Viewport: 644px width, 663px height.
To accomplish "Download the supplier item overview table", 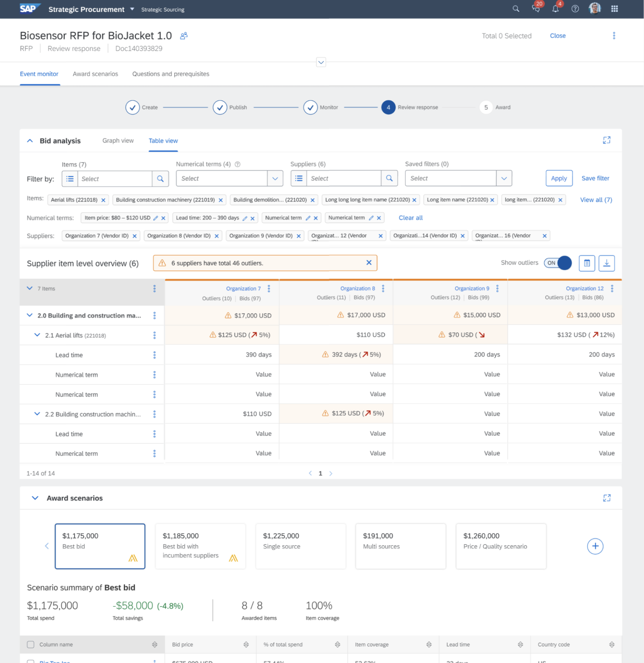I will tap(606, 263).
